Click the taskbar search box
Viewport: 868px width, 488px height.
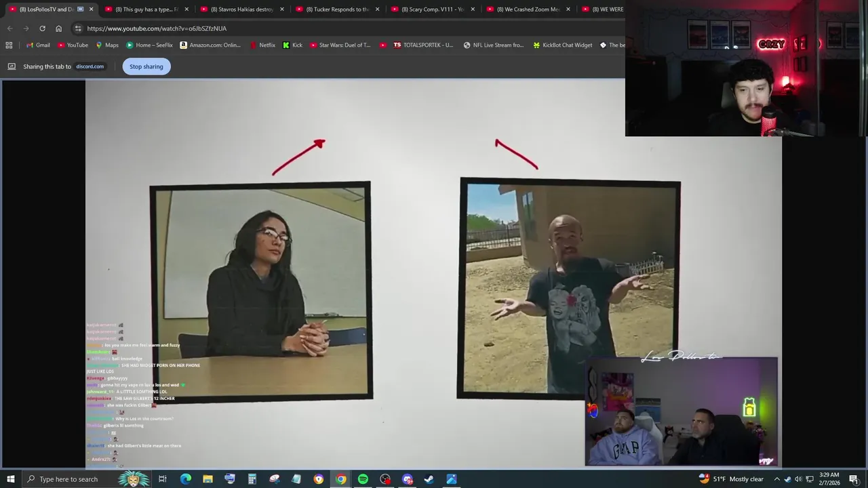pos(88,479)
